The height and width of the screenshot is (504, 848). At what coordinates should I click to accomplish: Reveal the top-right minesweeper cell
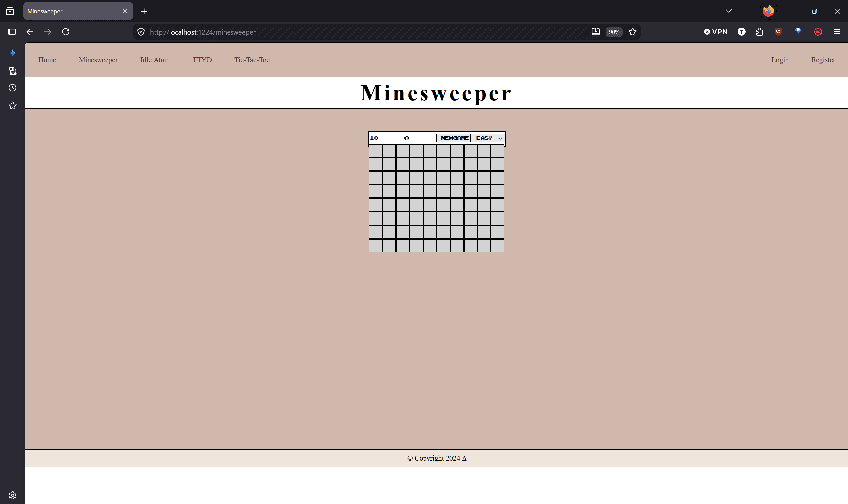click(497, 151)
